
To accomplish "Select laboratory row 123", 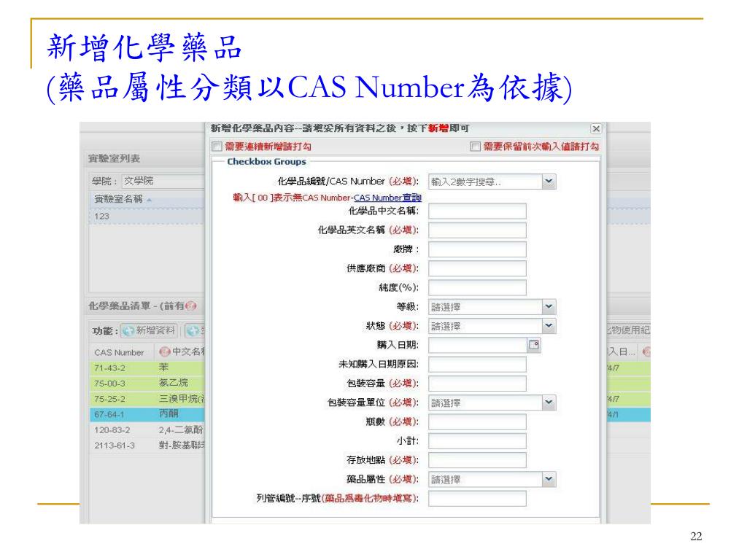I will click(147, 216).
